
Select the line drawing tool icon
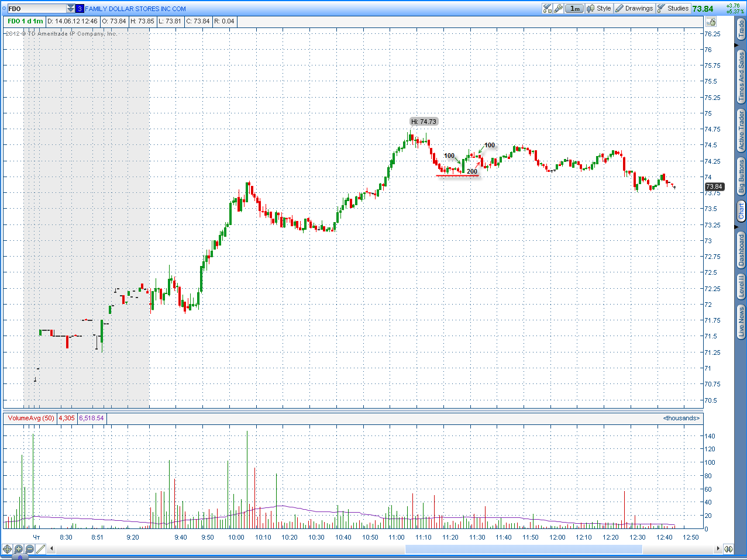(40, 549)
